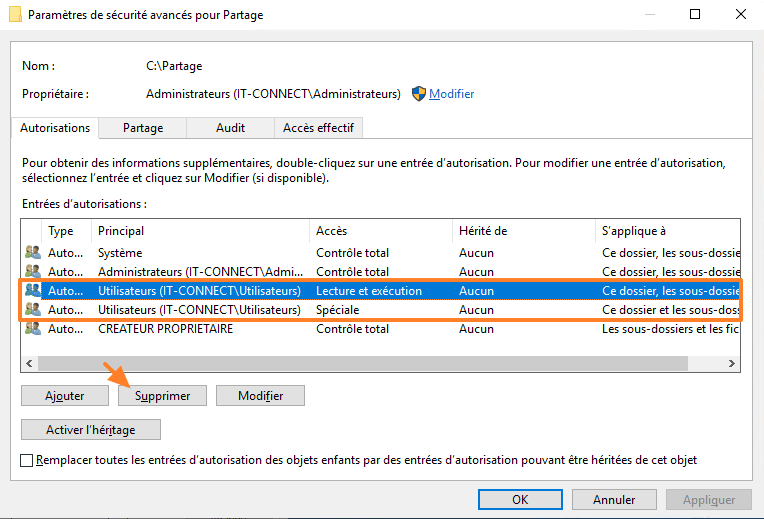Image resolution: width=764 pixels, height=519 pixels.
Task: Open the Modifier owner link
Action: coord(451,94)
